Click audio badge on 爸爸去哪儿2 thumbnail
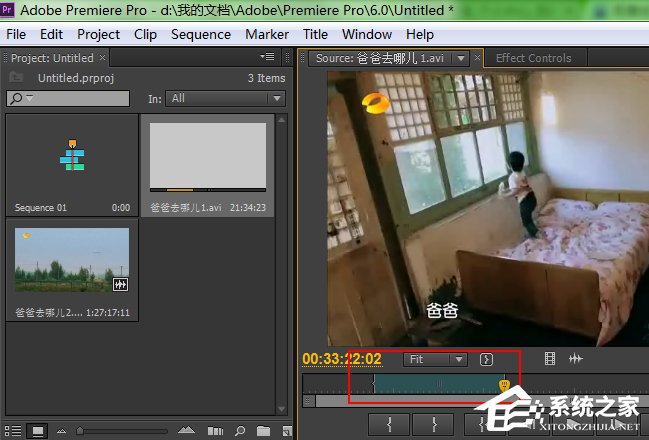The image size is (649, 440). coord(120,284)
